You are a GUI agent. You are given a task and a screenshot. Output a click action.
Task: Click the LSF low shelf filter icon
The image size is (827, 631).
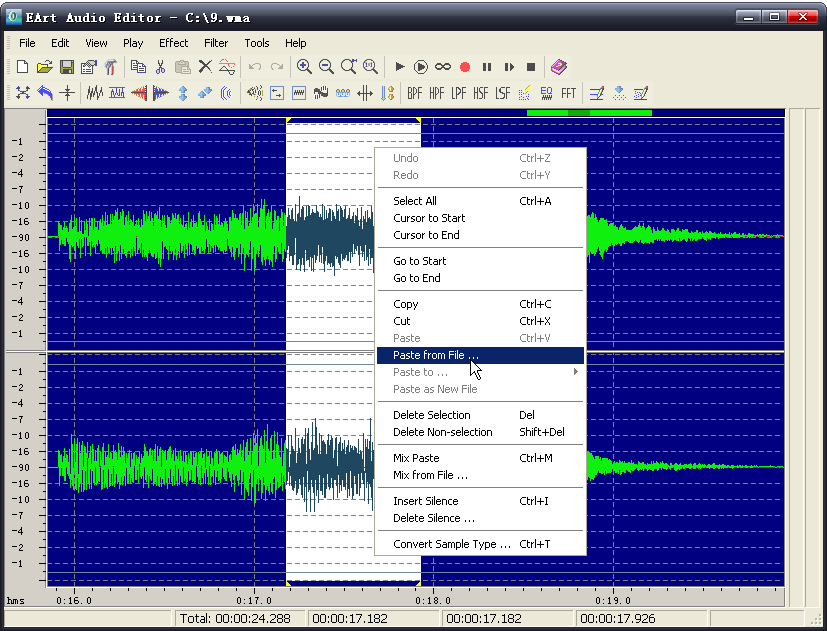point(503,93)
